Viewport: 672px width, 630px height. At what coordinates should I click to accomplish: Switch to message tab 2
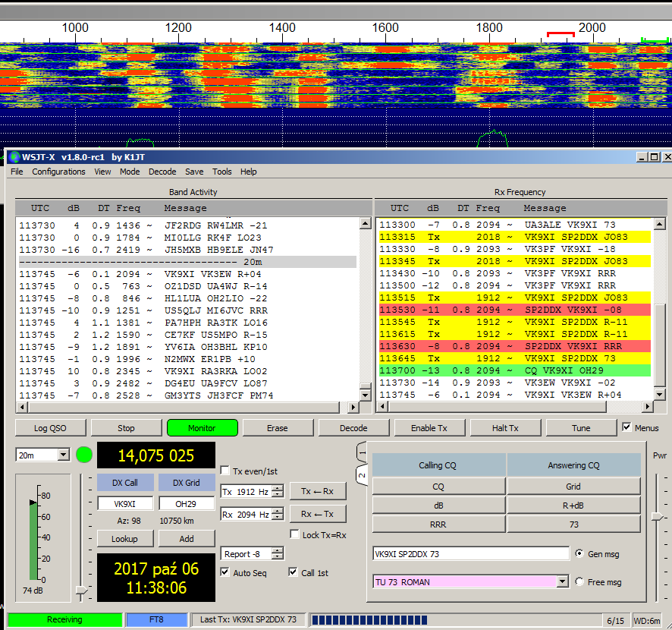coord(362,476)
